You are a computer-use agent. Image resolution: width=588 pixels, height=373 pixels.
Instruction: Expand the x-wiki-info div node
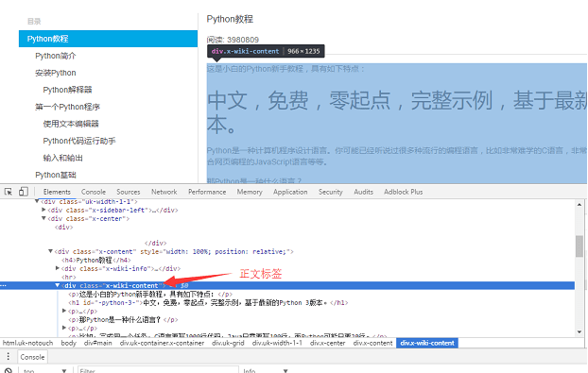[x=58, y=268]
